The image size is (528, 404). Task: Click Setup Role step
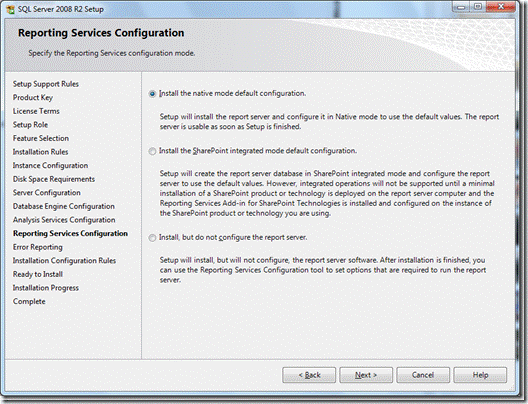coord(30,125)
